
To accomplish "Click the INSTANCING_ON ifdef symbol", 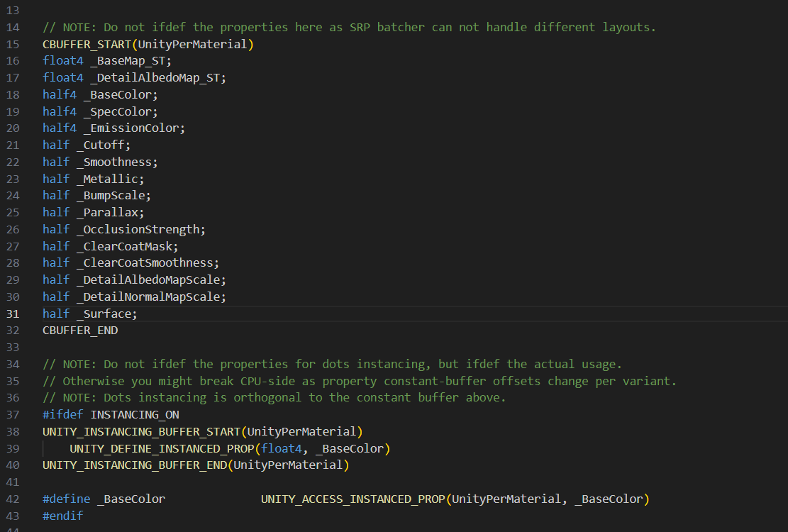I will tap(135, 415).
